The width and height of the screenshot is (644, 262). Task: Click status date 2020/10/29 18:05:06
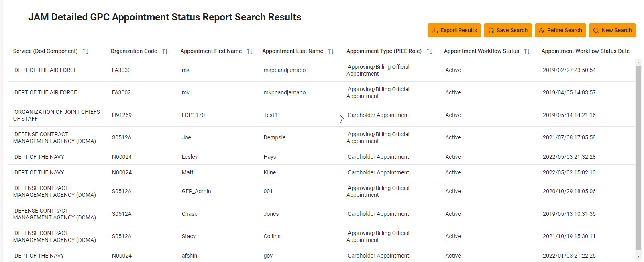tap(569, 191)
